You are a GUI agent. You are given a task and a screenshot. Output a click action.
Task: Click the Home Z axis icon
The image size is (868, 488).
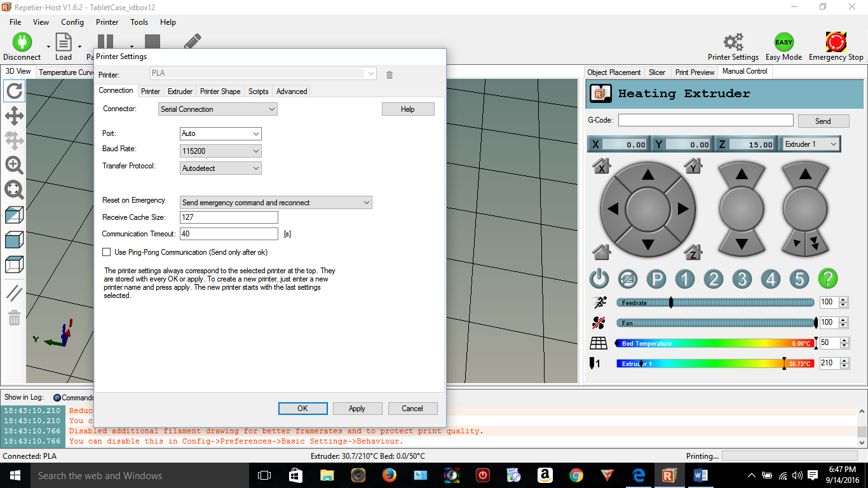(693, 252)
